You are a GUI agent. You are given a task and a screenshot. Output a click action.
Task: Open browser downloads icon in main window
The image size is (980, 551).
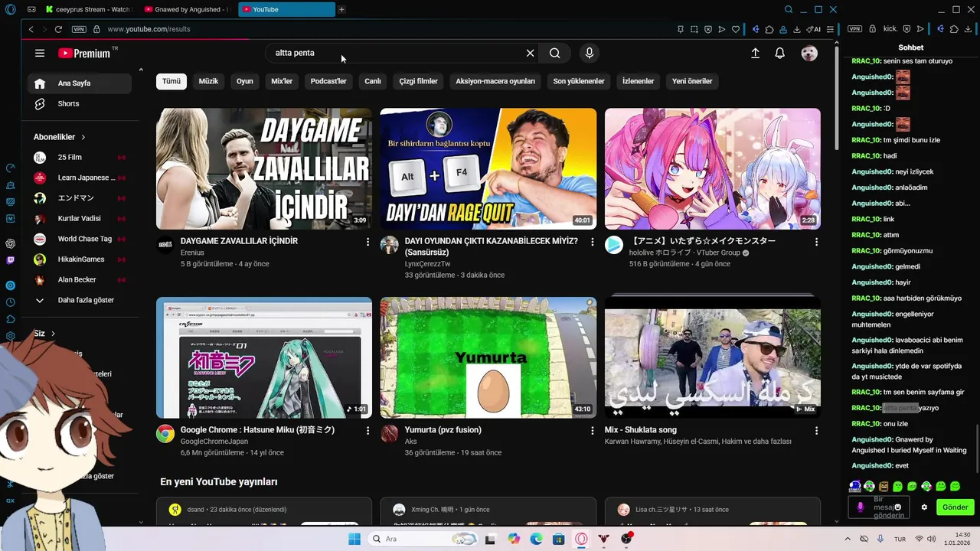[797, 29]
